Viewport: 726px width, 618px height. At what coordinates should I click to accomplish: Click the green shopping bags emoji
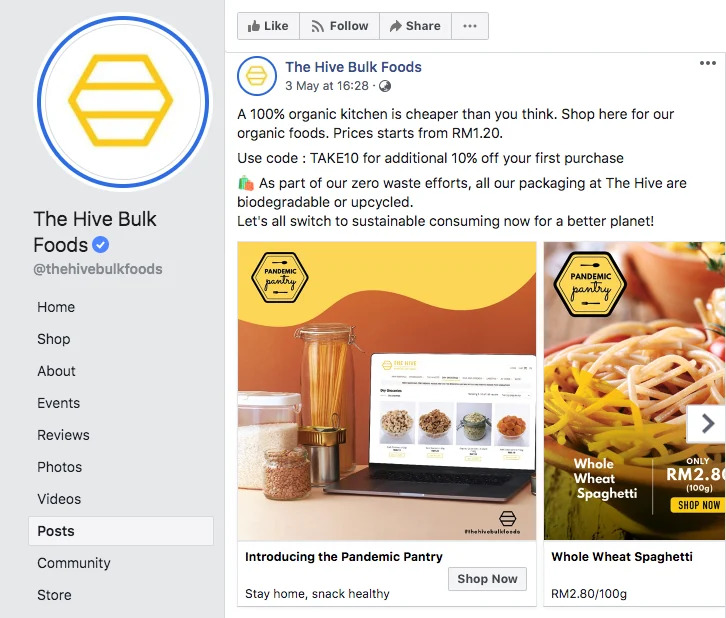click(246, 183)
